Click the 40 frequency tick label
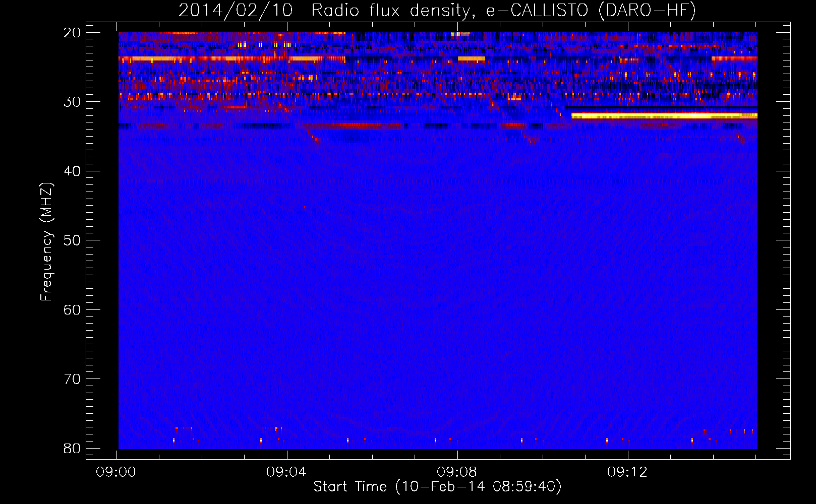The image size is (816, 504). (x=72, y=171)
